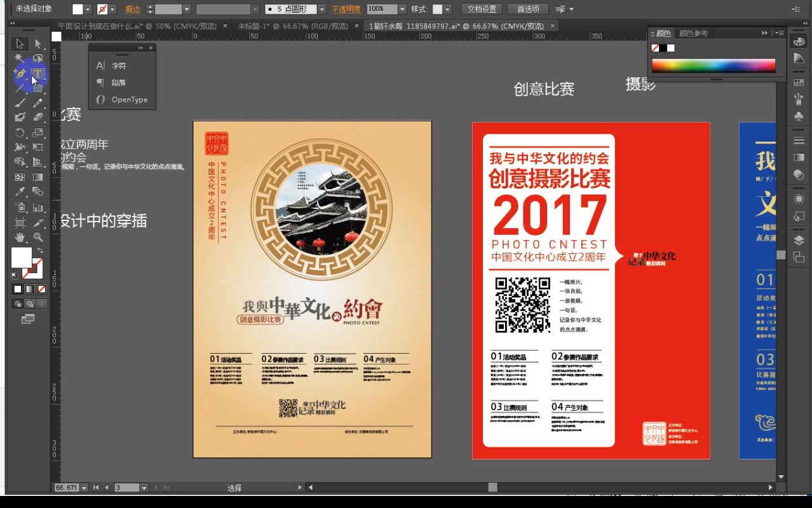Set paint mode to None
Screen dimensions: 812x508
pos(41,289)
